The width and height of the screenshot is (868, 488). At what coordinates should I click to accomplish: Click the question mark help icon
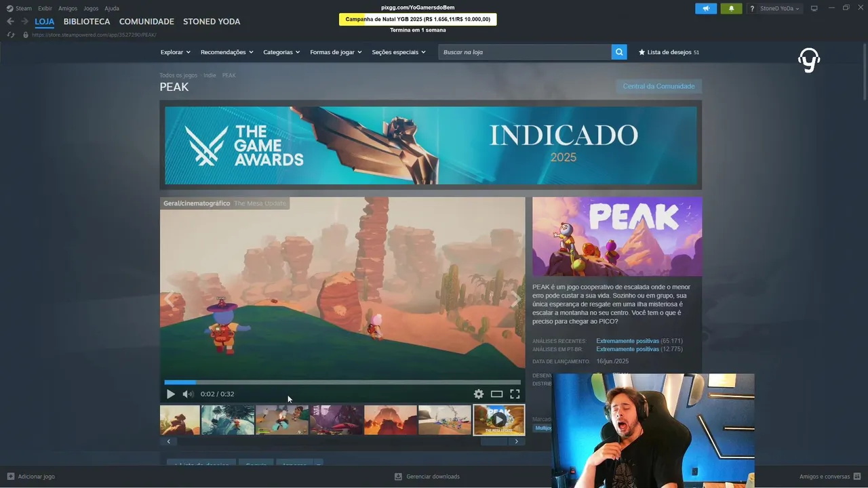752,9
